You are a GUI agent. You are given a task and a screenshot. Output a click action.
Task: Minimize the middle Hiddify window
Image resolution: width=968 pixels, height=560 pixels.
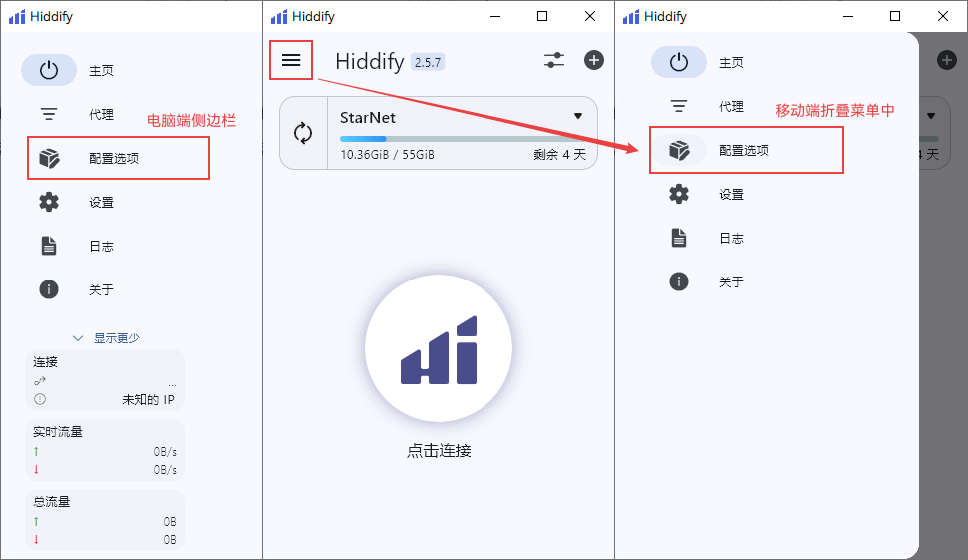coord(495,17)
